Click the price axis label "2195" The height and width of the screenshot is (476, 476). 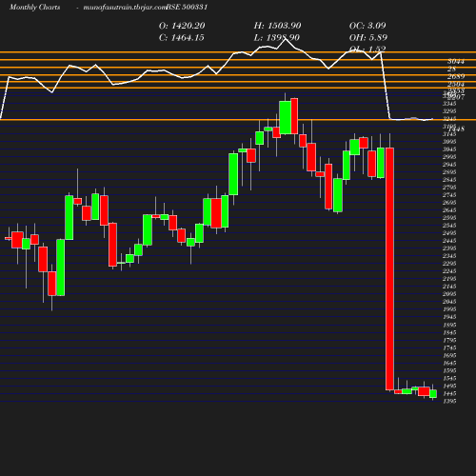tap(449, 279)
